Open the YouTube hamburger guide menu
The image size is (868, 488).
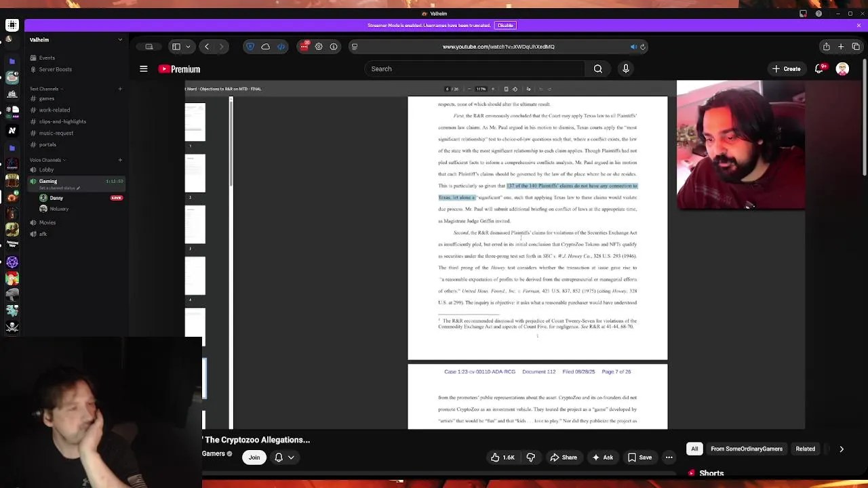(x=144, y=68)
